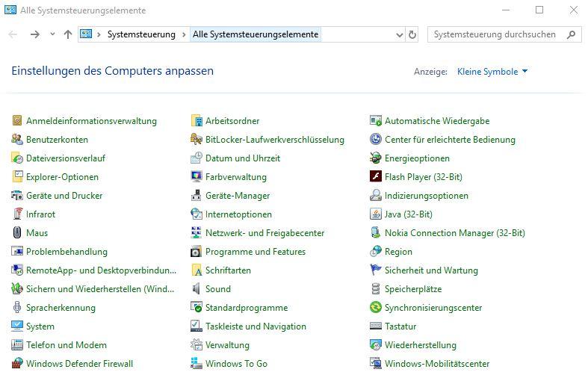Click the Internetoptionen globe icon
Viewport: 588px width, 387px height.
point(196,214)
